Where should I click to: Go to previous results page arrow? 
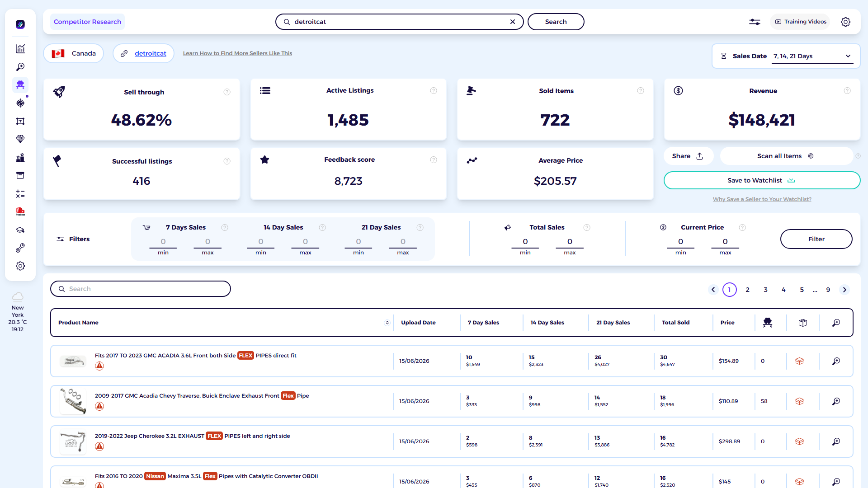pyautogui.click(x=713, y=290)
